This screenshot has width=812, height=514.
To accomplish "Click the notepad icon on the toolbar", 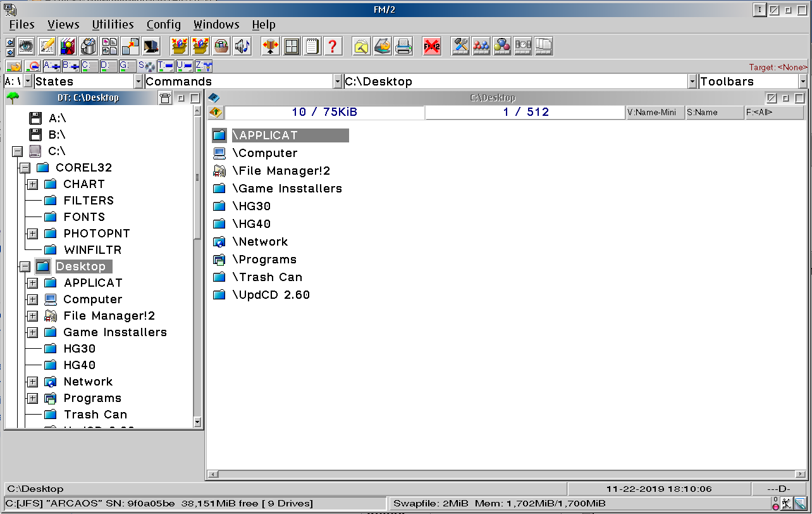I will (312, 46).
